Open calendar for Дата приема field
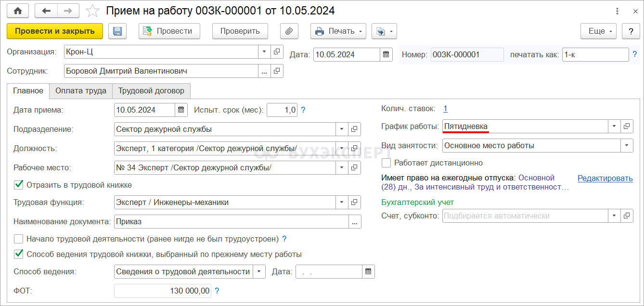 click(x=181, y=110)
